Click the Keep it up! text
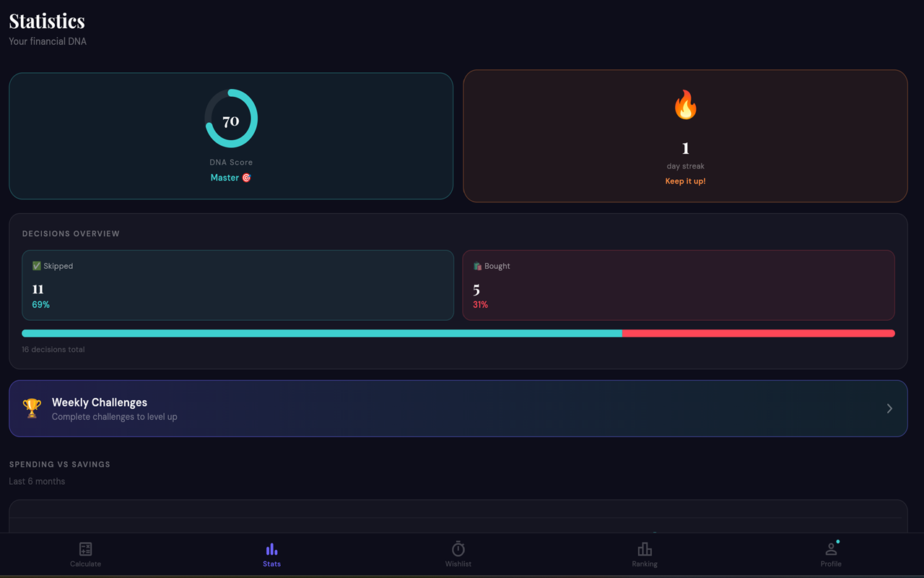Viewport: 924px width, 578px height. (685, 181)
